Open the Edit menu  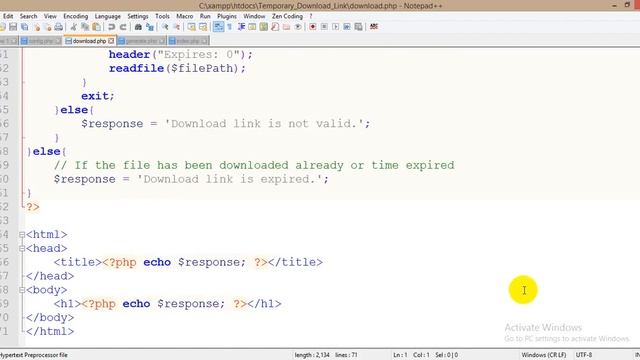8,16
